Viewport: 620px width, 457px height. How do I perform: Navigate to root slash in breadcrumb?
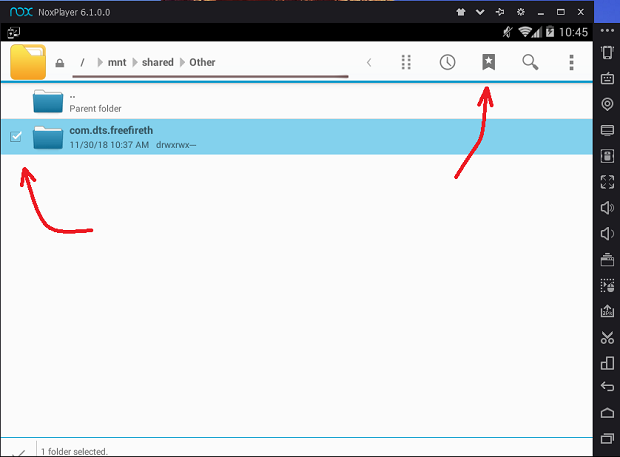coord(82,62)
